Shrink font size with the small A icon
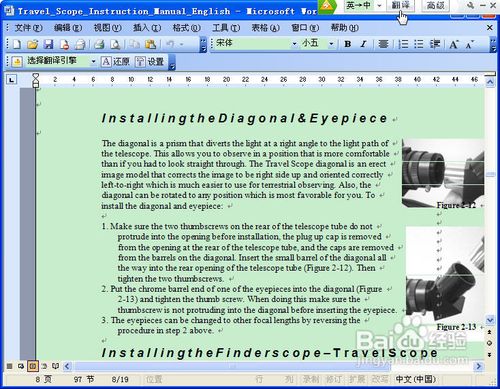500x389 pixels. [469, 44]
